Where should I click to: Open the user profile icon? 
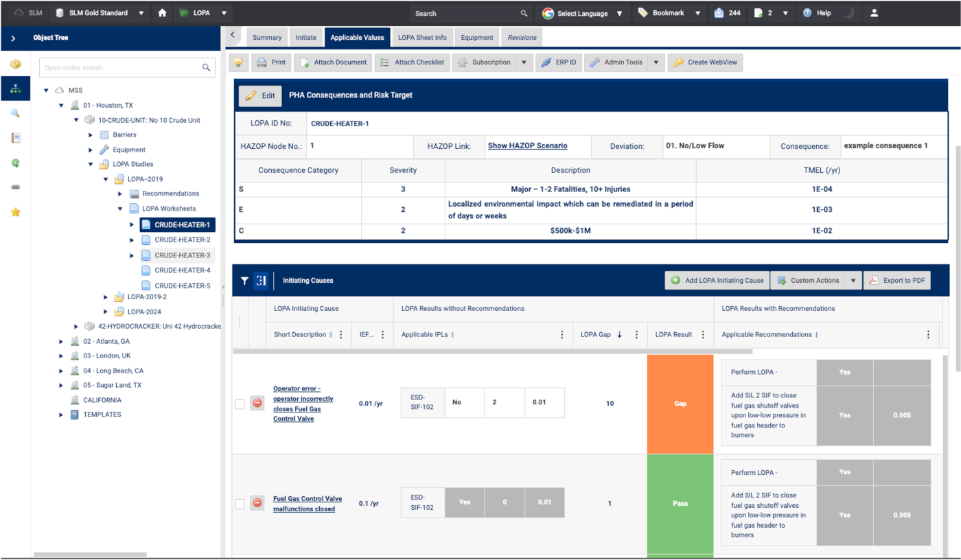click(x=874, y=13)
